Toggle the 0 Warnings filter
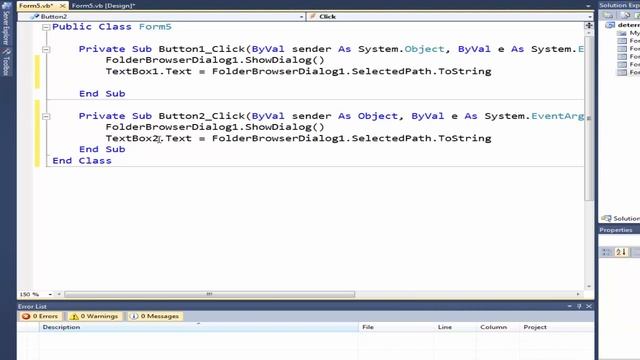Screen dimensions: 640x360 94,316
